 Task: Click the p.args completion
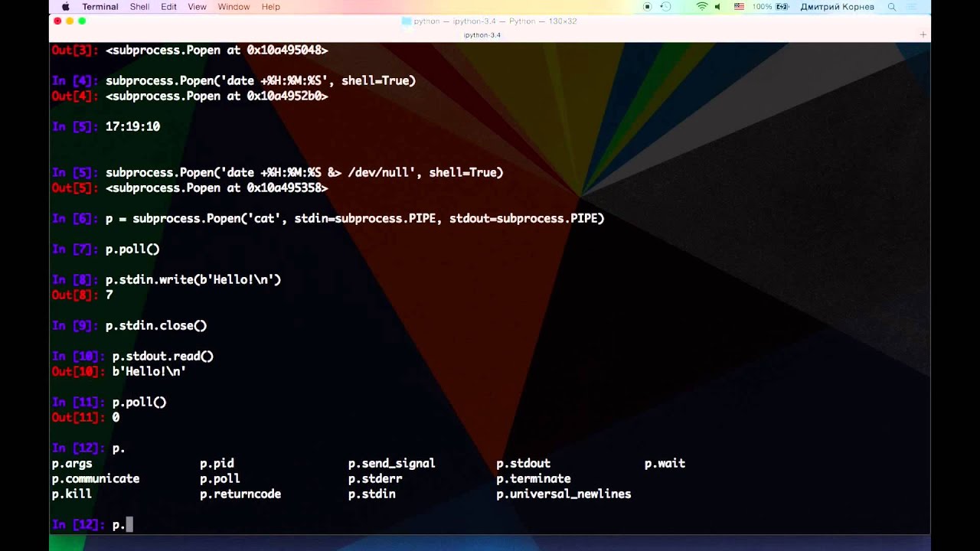[x=72, y=463]
